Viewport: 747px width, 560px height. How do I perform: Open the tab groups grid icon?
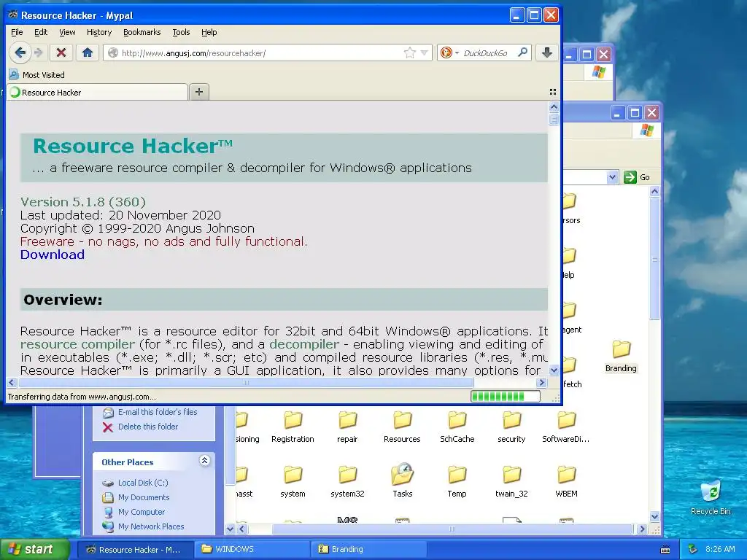pos(553,92)
